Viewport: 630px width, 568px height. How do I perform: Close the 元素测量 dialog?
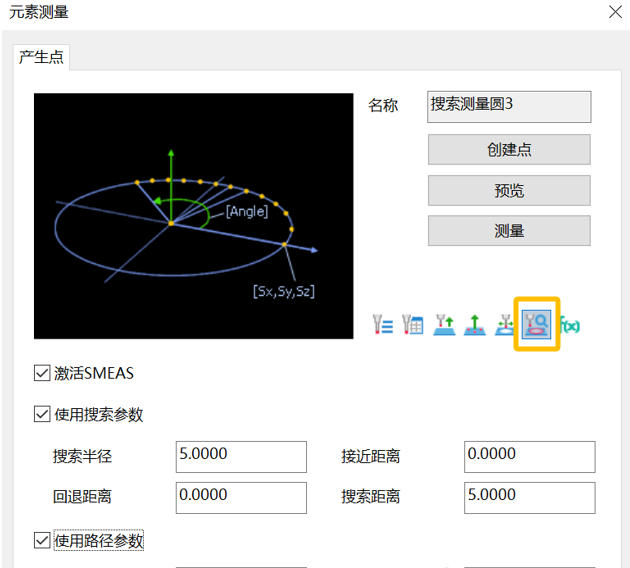coord(614,13)
